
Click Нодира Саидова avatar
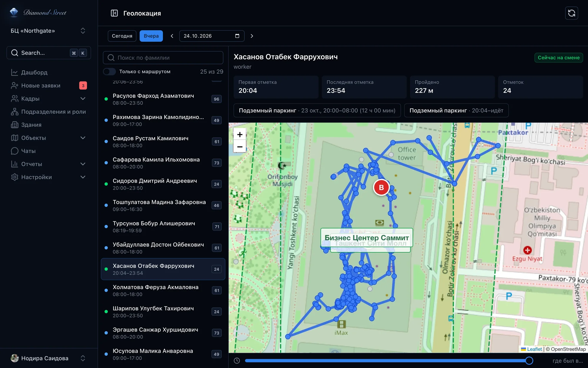click(14, 358)
